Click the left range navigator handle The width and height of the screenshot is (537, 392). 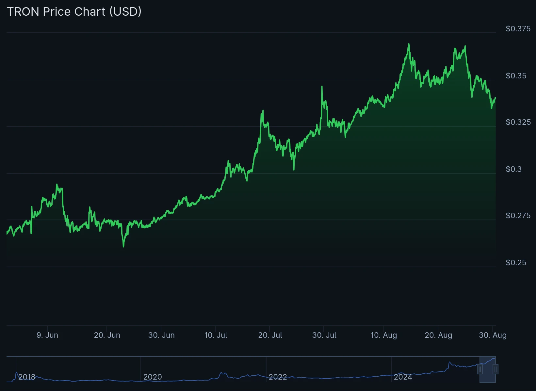point(480,370)
